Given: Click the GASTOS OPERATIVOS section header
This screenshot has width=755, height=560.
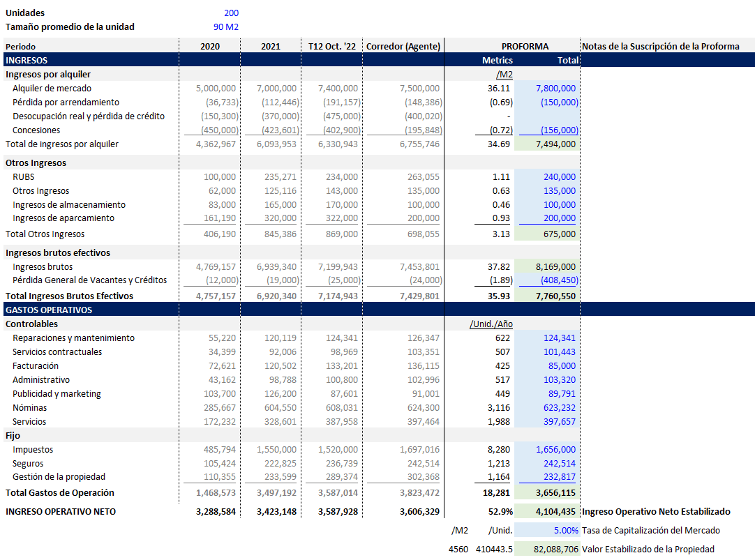Looking at the screenshot, I should [49, 310].
